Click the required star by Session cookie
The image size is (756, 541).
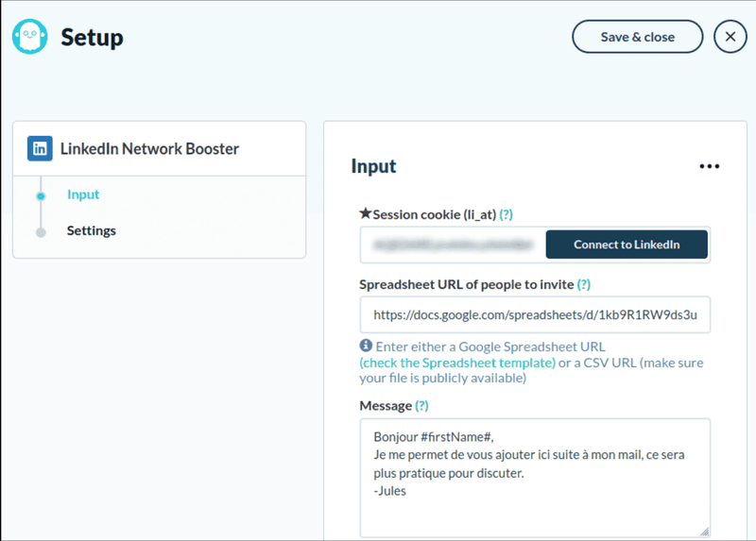point(366,213)
